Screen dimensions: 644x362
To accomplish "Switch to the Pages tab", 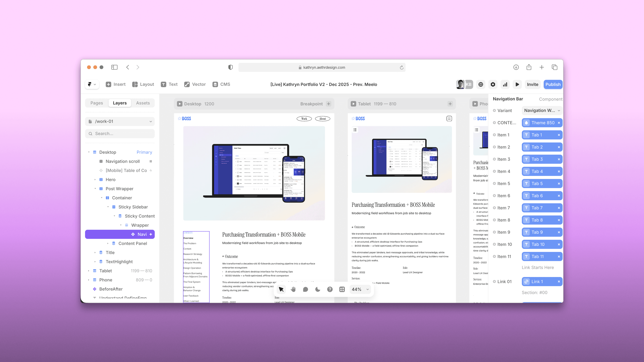I will [96, 103].
